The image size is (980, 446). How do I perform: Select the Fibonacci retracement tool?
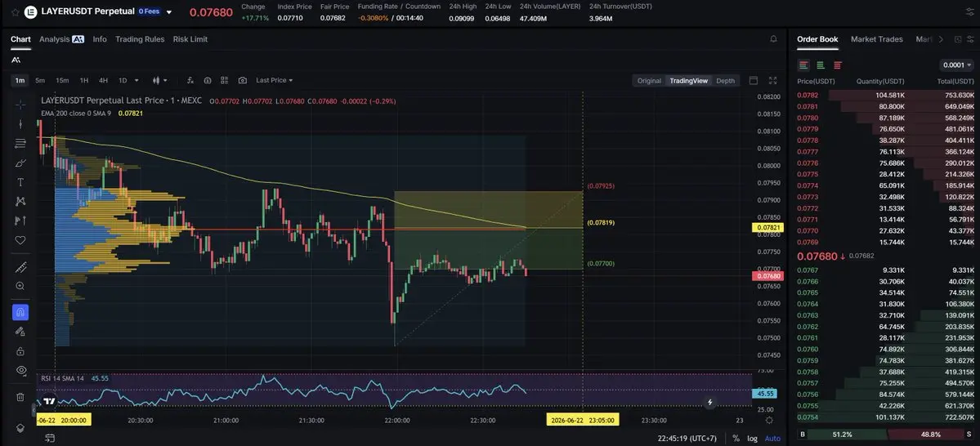tap(20, 144)
